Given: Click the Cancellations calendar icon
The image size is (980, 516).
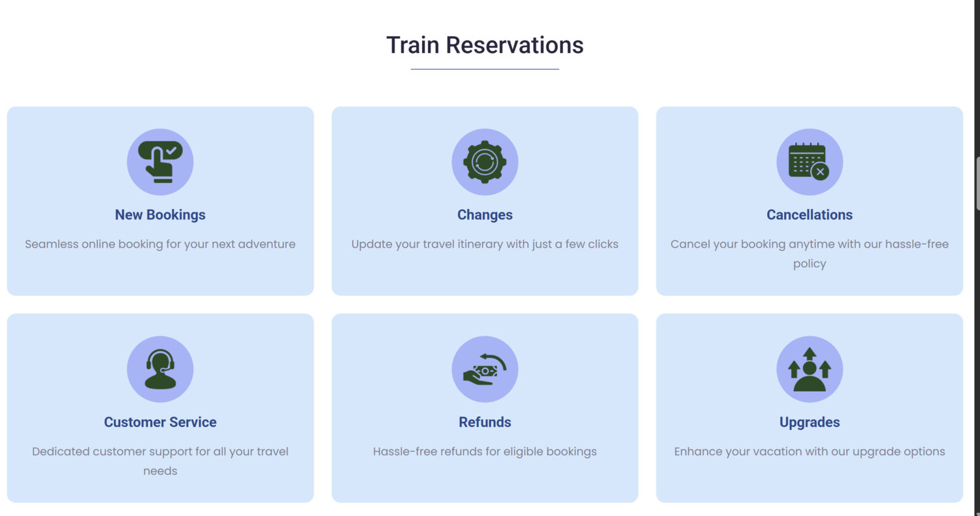Looking at the screenshot, I should click(809, 162).
